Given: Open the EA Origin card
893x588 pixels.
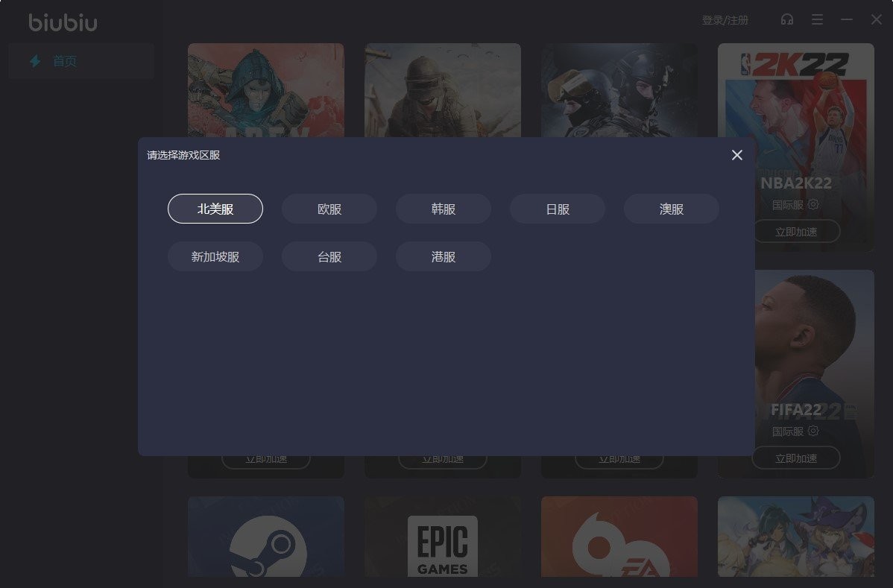Looking at the screenshot, I should click(x=619, y=536).
